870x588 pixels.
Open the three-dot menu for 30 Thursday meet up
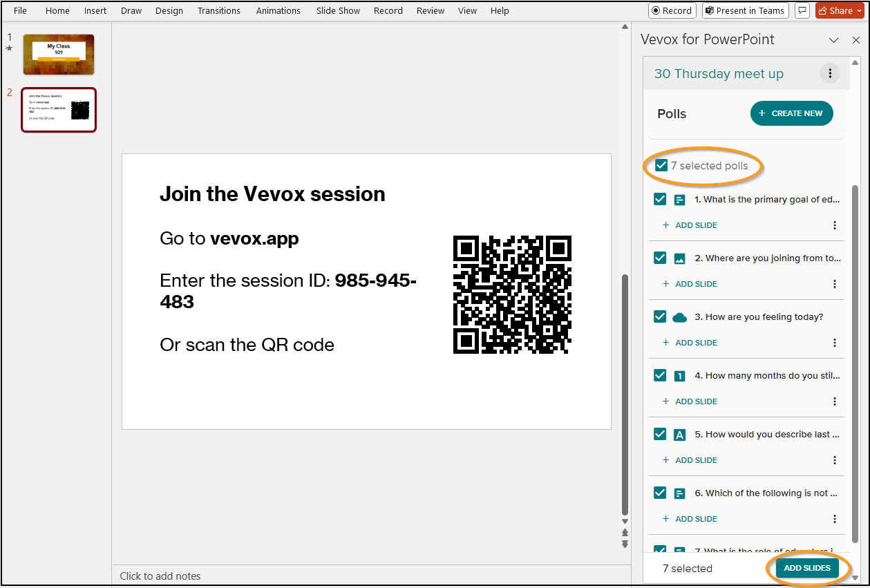point(830,73)
